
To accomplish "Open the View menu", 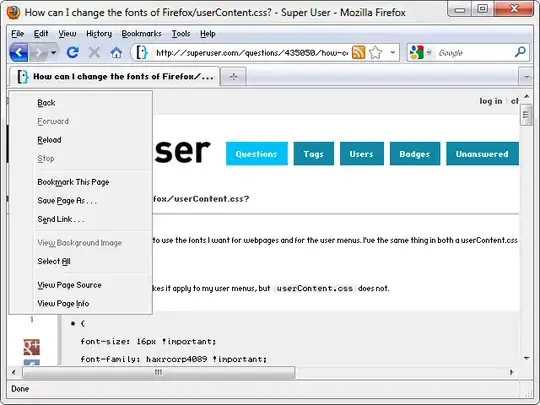I will (x=67, y=34).
